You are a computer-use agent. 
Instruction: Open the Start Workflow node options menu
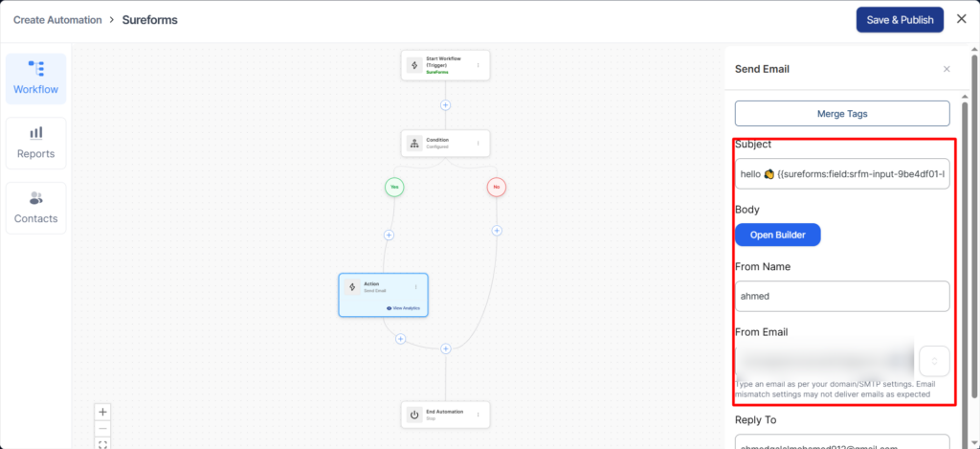[x=478, y=65]
